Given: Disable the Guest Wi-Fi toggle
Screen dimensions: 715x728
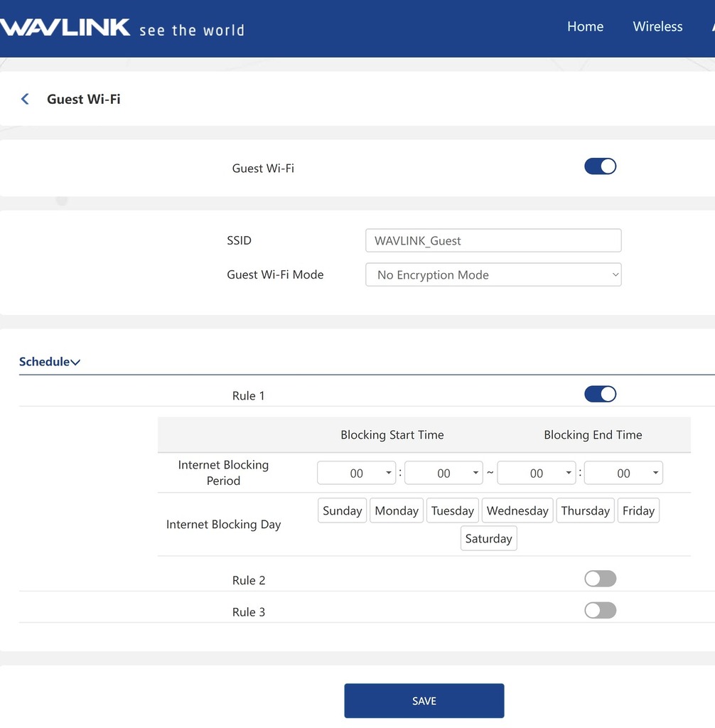Looking at the screenshot, I should (x=600, y=166).
